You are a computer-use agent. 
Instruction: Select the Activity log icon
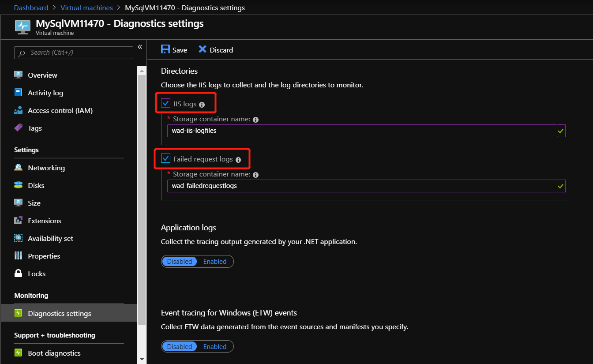(x=18, y=93)
